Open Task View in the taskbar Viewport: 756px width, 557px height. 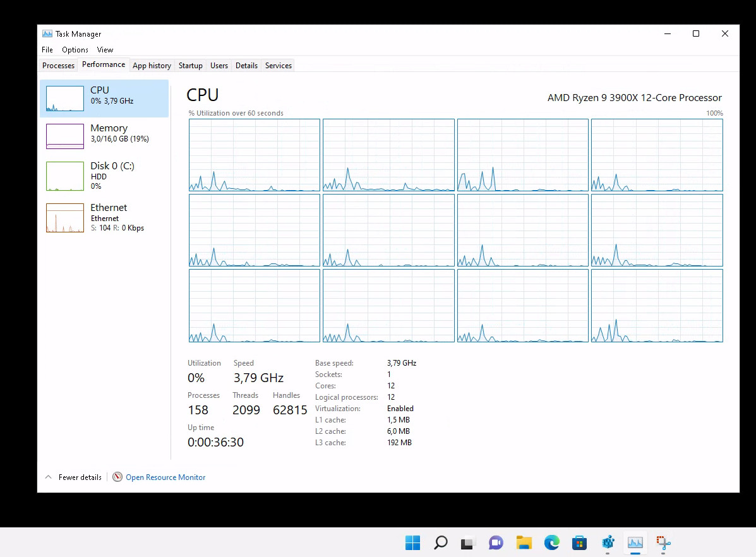point(467,543)
